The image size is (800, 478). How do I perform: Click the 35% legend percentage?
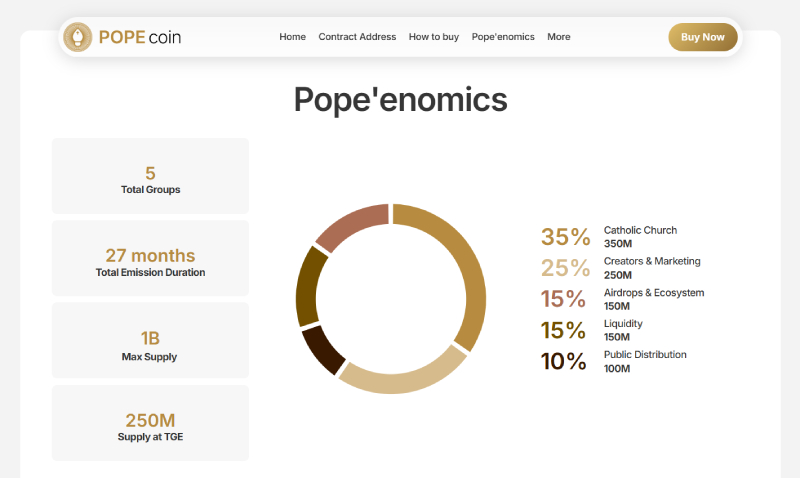[566, 237]
